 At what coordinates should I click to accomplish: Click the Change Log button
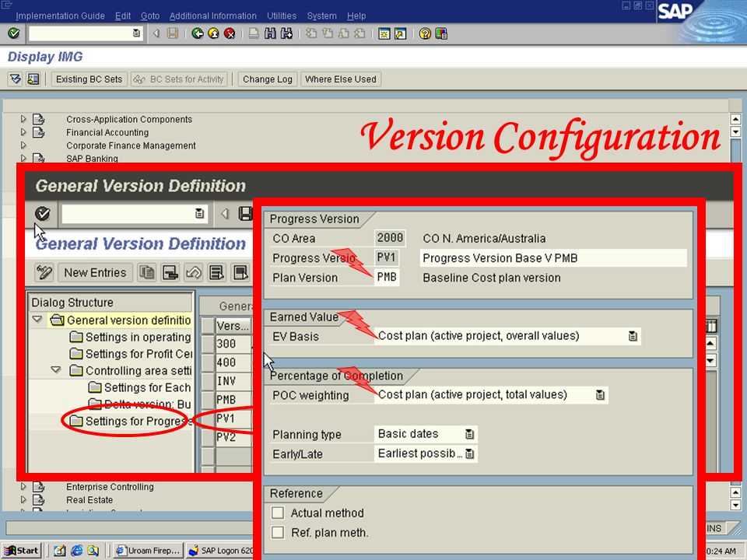click(x=267, y=79)
